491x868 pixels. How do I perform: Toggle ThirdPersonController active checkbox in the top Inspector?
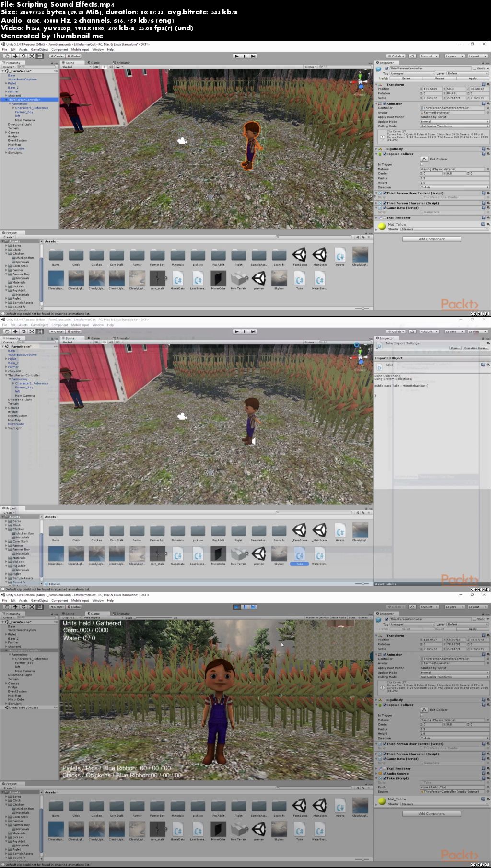coord(387,69)
